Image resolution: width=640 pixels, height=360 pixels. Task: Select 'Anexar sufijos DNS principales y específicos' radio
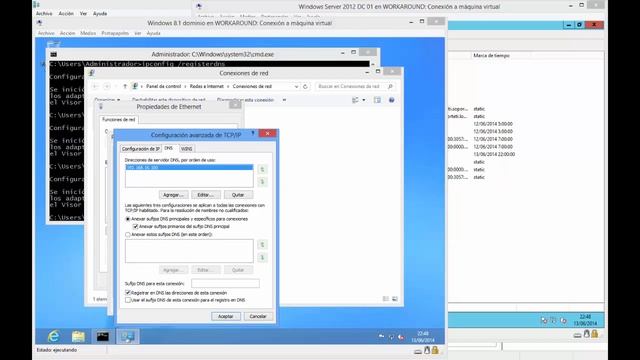click(128, 219)
